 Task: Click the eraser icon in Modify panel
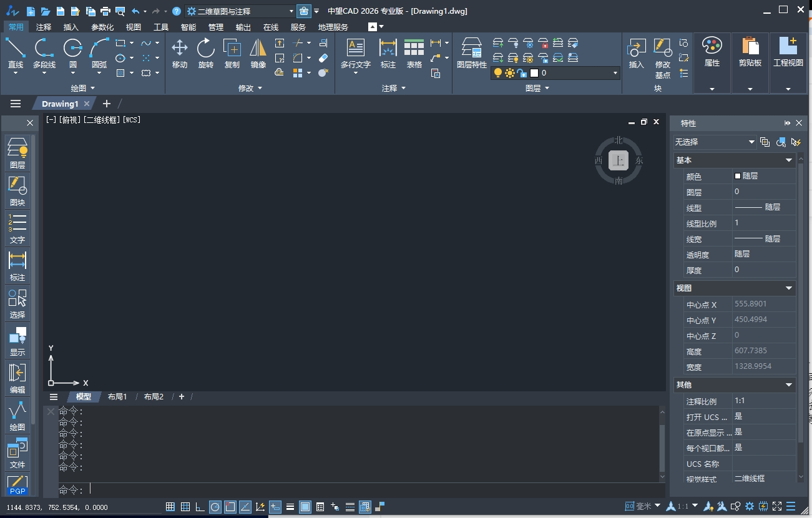(323, 58)
